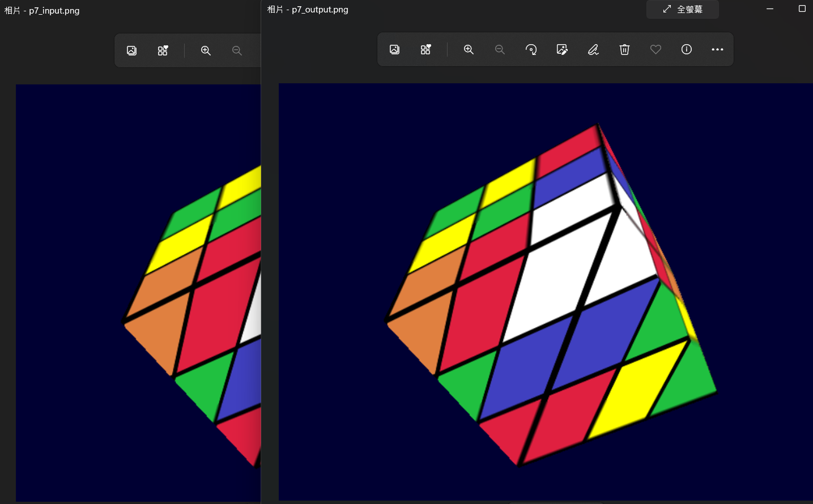The image size is (813, 504).
Task: Open image view icon in p7_input window
Action: (131, 50)
